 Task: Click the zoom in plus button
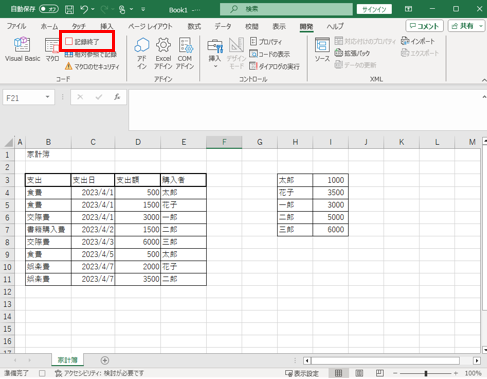click(x=456, y=373)
